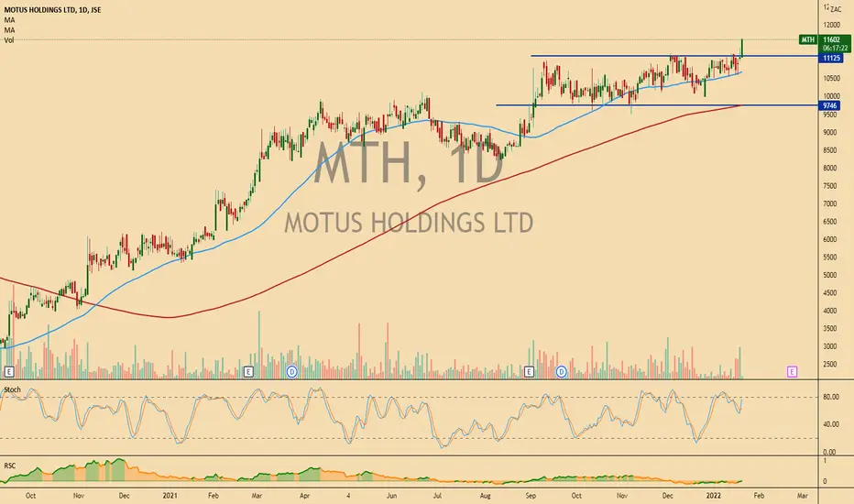Select the Vol indicator legend
Screen dimensions: 854x504
(9, 39)
